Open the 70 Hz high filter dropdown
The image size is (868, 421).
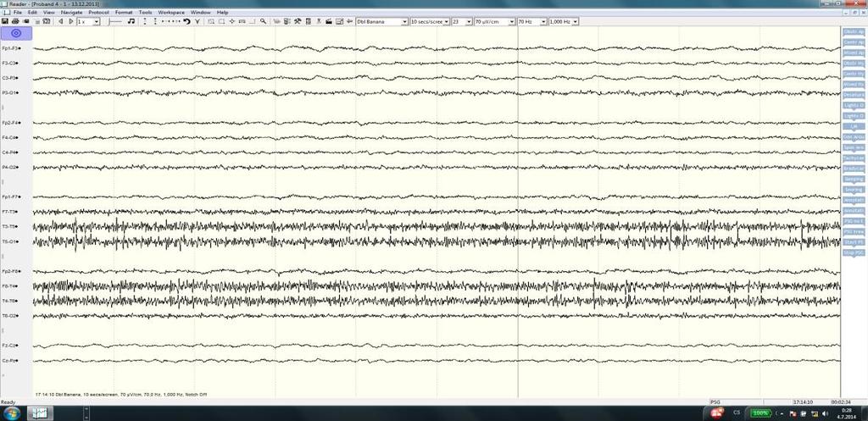click(x=543, y=21)
